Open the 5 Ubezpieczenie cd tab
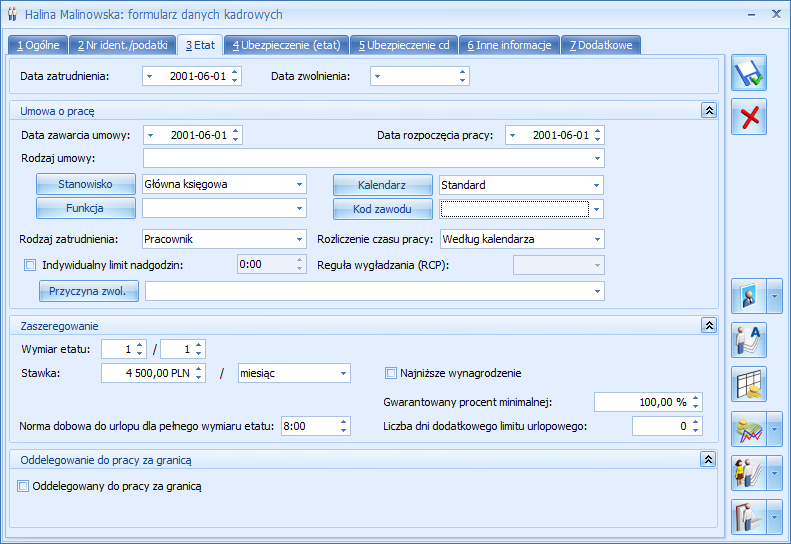791x544 pixels. (404, 45)
